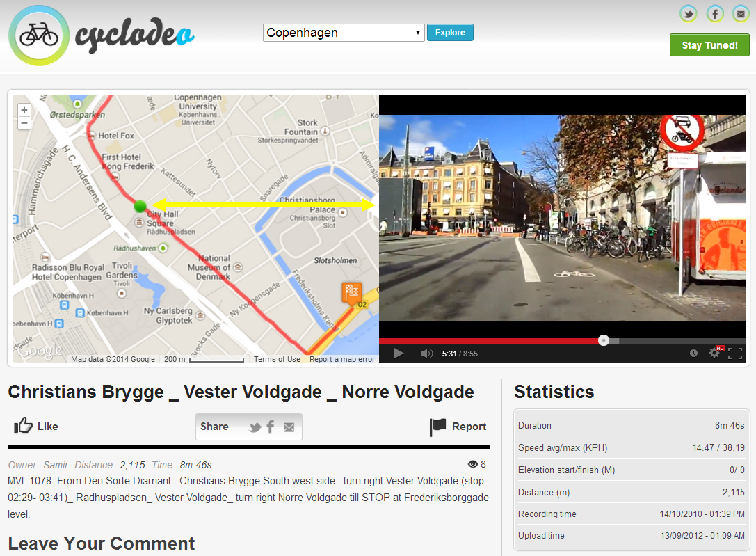Click the email envelope icon in the header
The height and width of the screenshot is (556, 756).
coord(739,14)
